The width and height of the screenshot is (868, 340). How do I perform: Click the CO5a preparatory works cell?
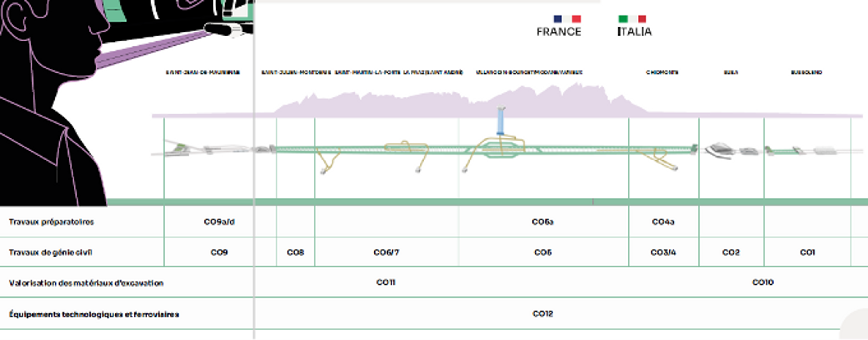(x=542, y=222)
